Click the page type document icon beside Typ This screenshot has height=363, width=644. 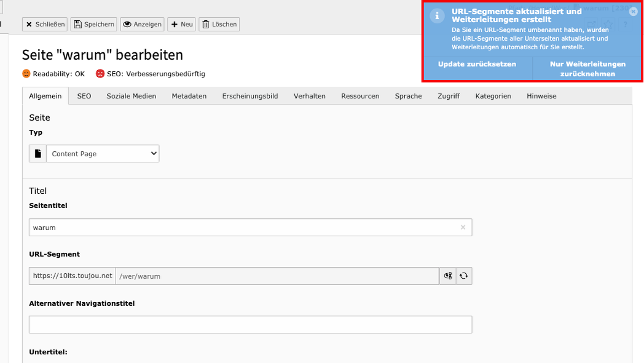(x=37, y=154)
